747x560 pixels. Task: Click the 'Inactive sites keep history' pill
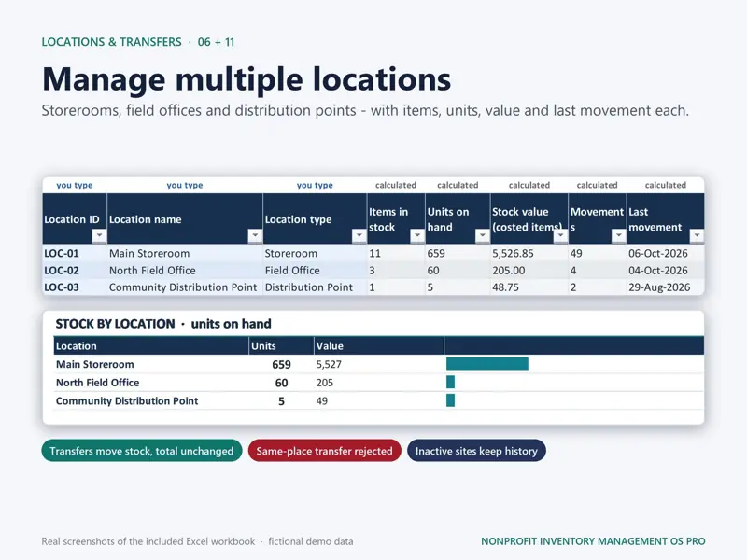point(476,451)
